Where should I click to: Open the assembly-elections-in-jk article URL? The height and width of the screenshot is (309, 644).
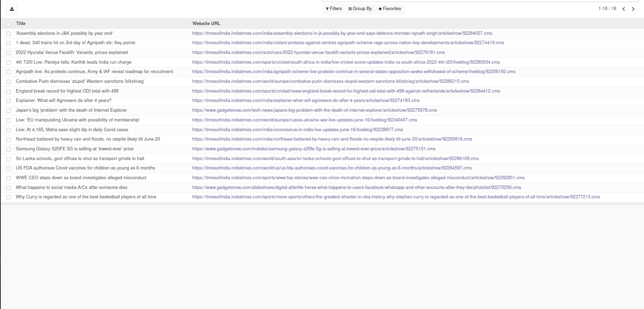click(342, 33)
